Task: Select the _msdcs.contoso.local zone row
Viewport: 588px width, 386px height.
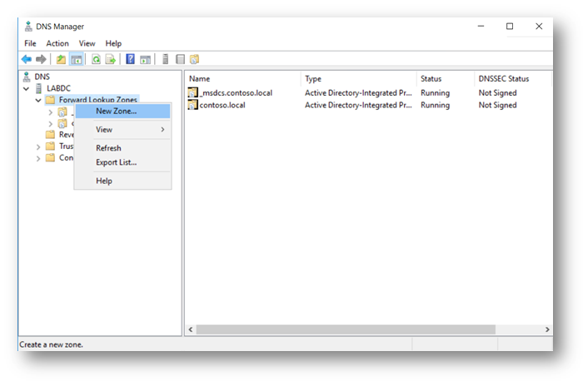Action: (236, 93)
